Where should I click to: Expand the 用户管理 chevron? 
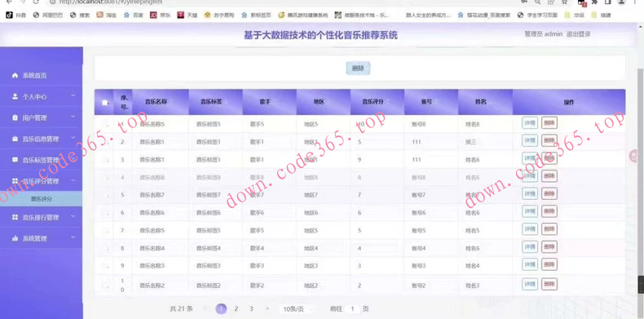click(x=73, y=117)
